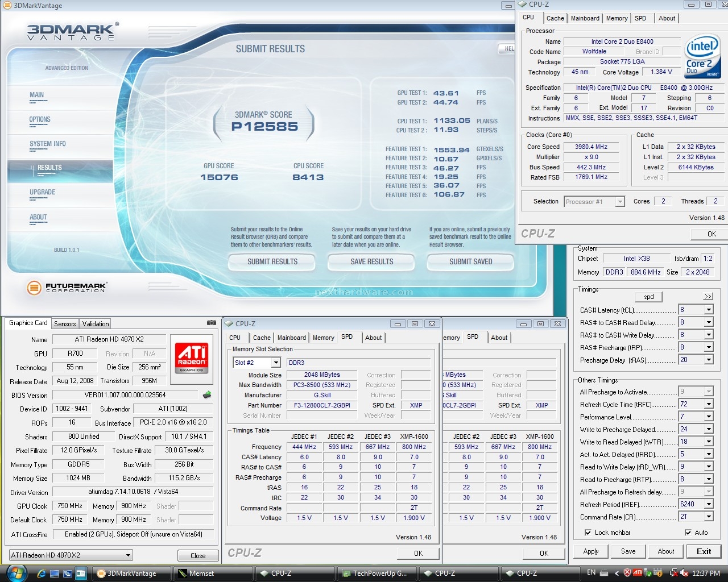Click the Intel Core 2 Duo logo

tap(703, 57)
